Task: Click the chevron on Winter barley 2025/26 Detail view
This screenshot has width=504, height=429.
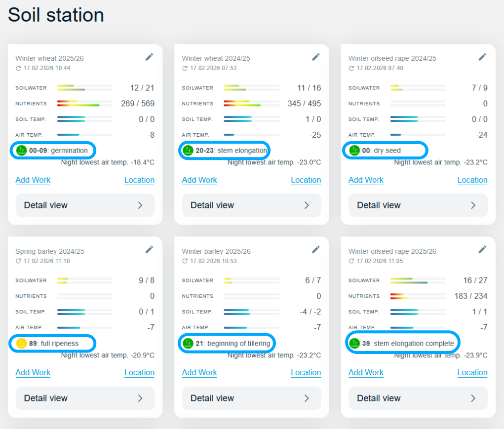Action: click(307, 398)
